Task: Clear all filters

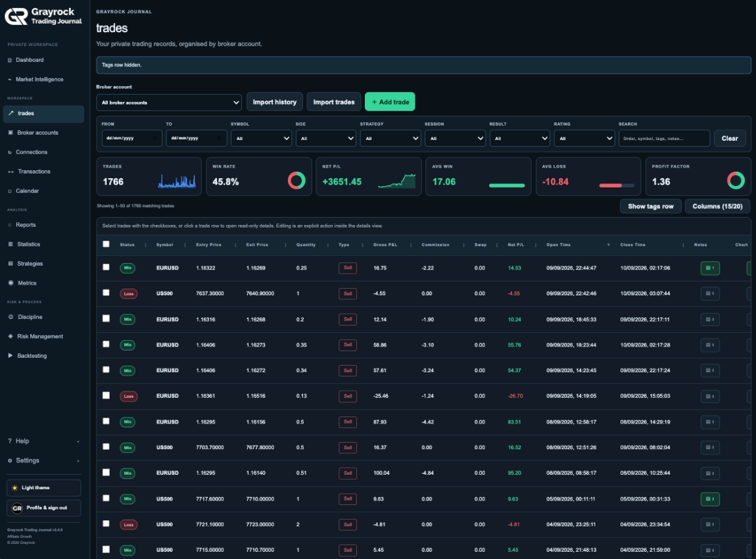Action: point(730,138)
